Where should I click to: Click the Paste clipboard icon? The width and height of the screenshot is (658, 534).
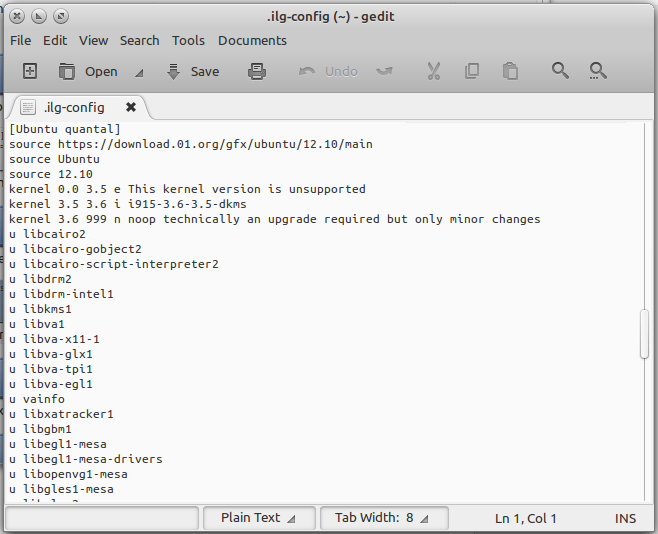click(510, 71)
